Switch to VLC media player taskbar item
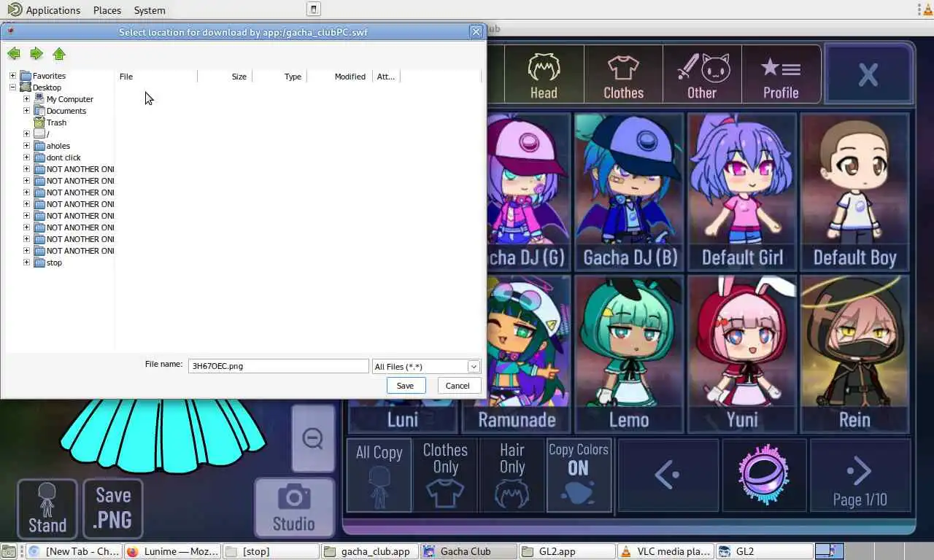Viewport: 934px width, 560px height. pos(665,551)
